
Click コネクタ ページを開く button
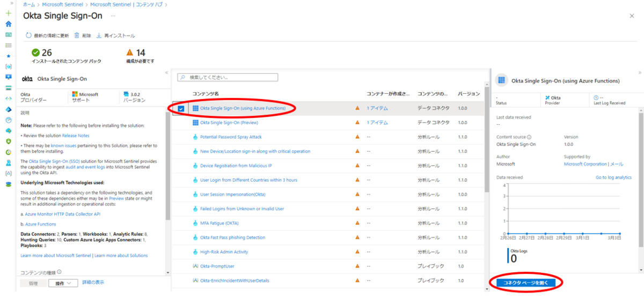(x=525, y=282)
